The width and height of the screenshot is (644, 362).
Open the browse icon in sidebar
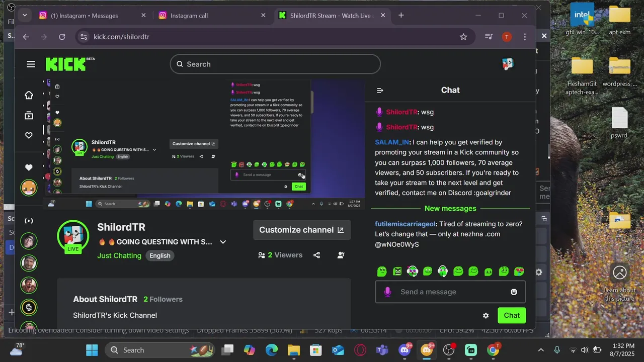click(x=29, y=116)
